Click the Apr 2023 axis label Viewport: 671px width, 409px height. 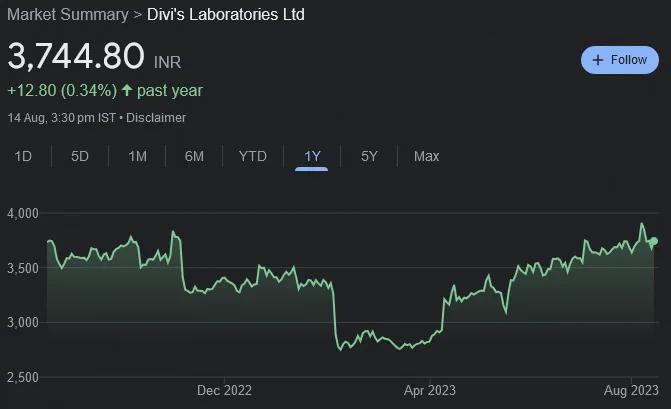click(430, 391)
